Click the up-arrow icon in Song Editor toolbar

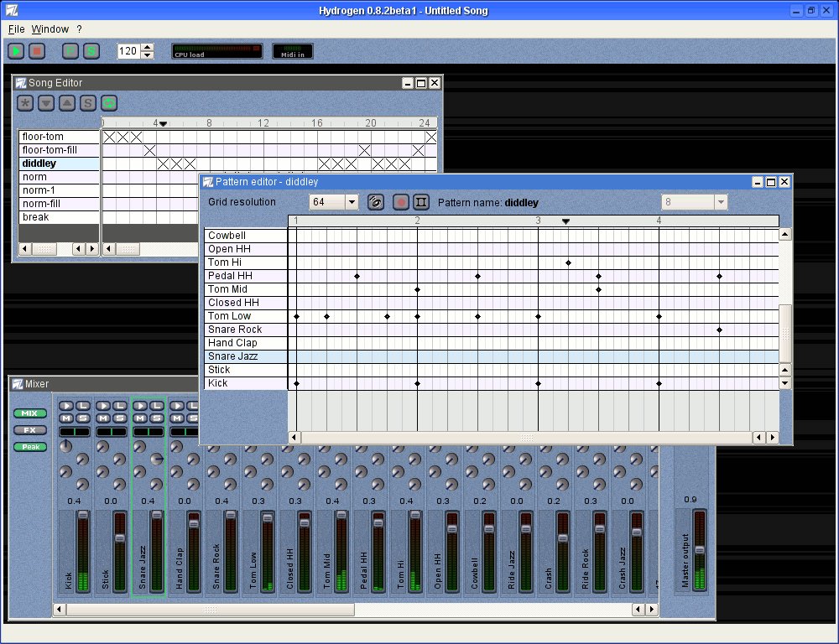point(66,103)
